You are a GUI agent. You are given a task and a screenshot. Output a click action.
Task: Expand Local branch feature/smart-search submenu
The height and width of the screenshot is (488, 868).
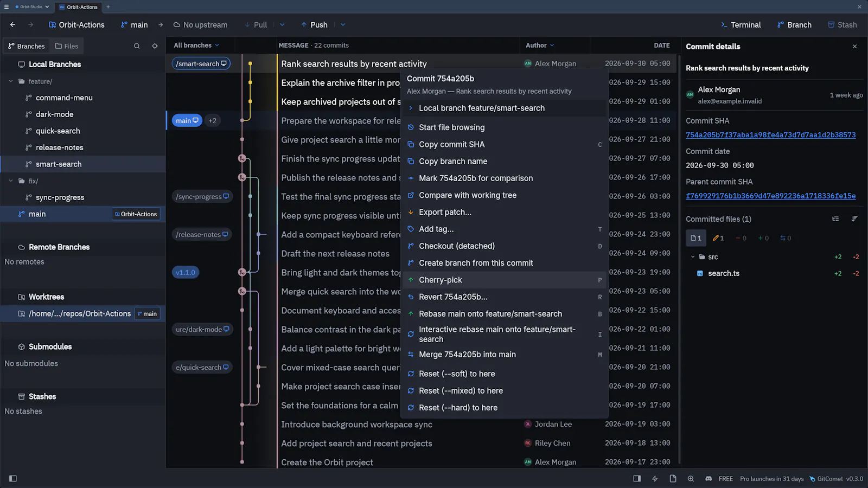pos(504,108)
